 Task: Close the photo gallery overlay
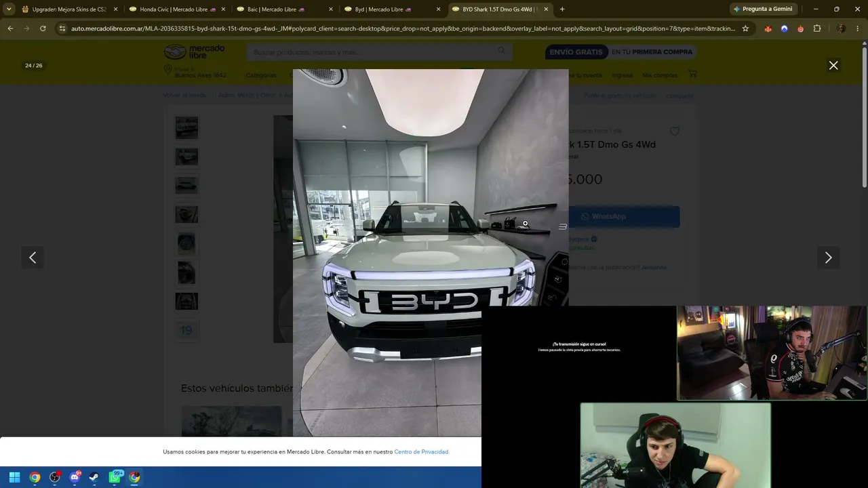point(833,65)
